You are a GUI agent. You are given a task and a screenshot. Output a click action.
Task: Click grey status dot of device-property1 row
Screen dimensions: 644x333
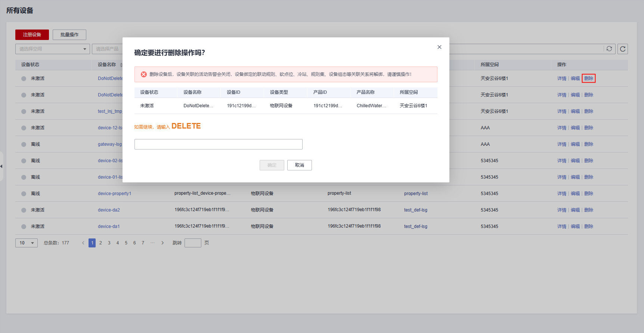coord(24,194)
